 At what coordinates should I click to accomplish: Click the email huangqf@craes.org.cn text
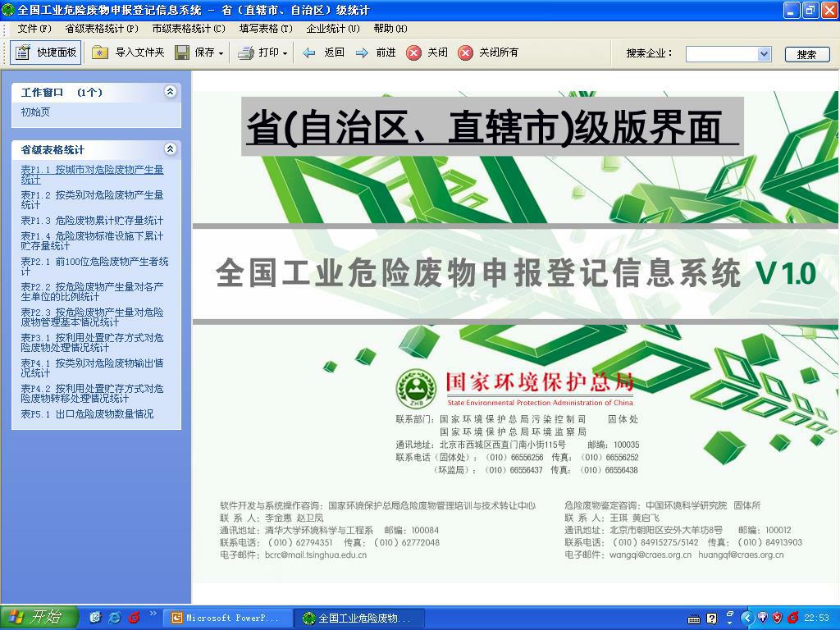[741, 555]
